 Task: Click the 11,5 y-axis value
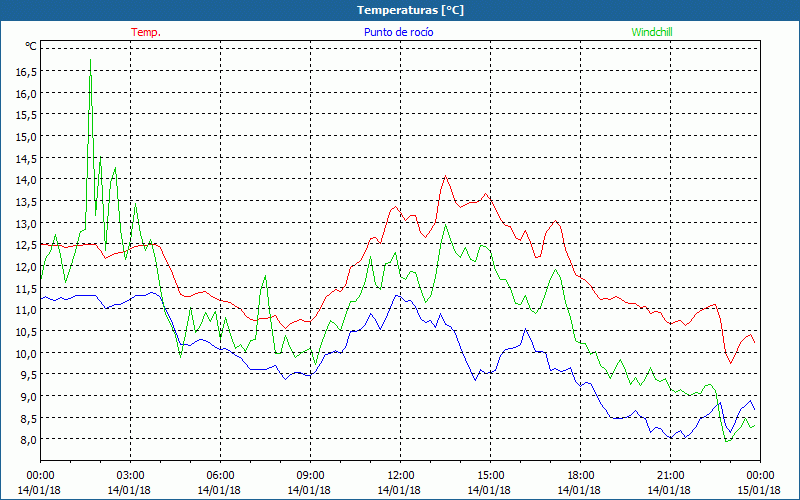pos(27,288)
